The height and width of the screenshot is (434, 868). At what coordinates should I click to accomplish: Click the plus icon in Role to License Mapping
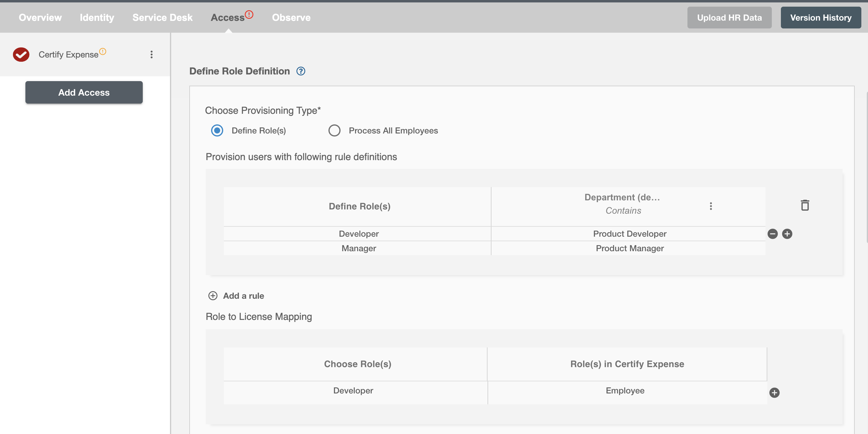coord(774,393)
